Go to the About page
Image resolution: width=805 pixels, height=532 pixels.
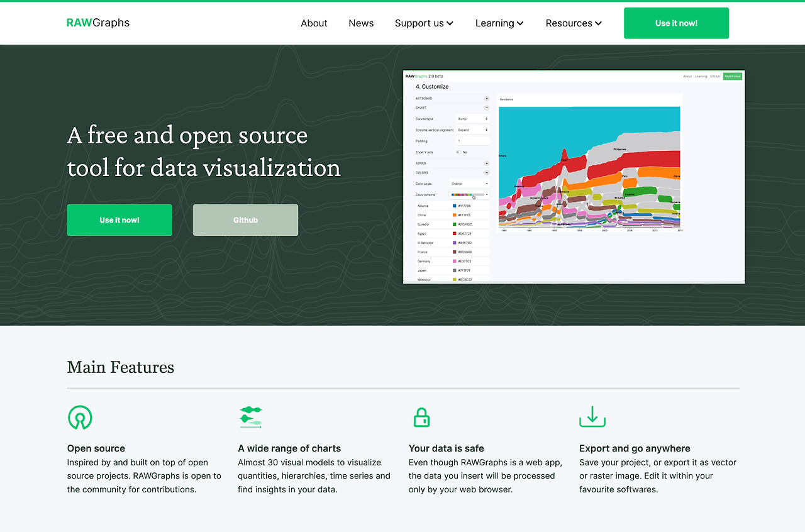pos(314,23)
